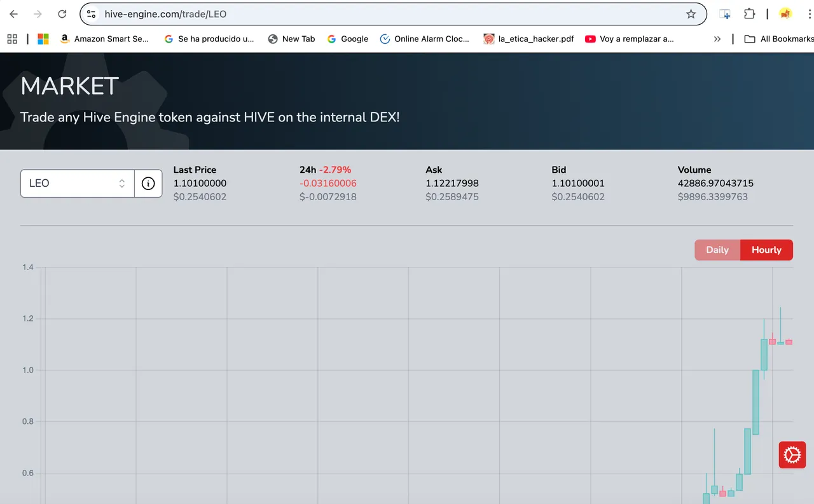Reload the hive-engine page
The height and width of the screenshot is (504, 814).
click(x=62, y=14)
